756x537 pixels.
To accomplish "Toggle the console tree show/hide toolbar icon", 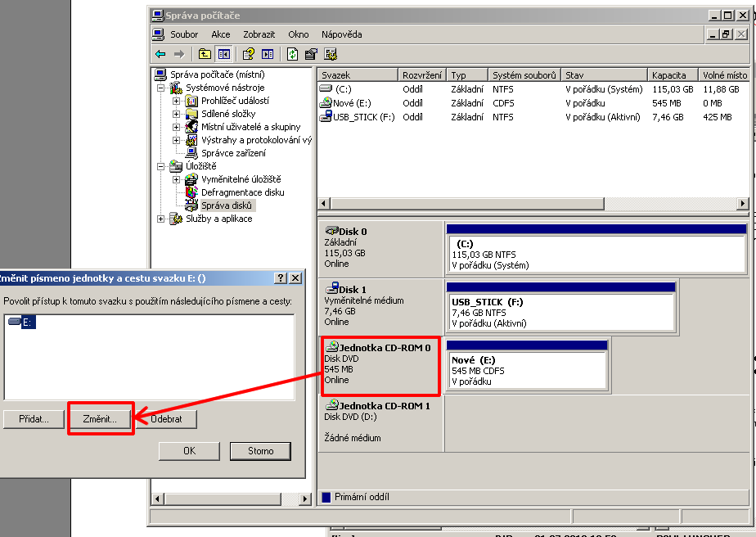I will 223,54.
